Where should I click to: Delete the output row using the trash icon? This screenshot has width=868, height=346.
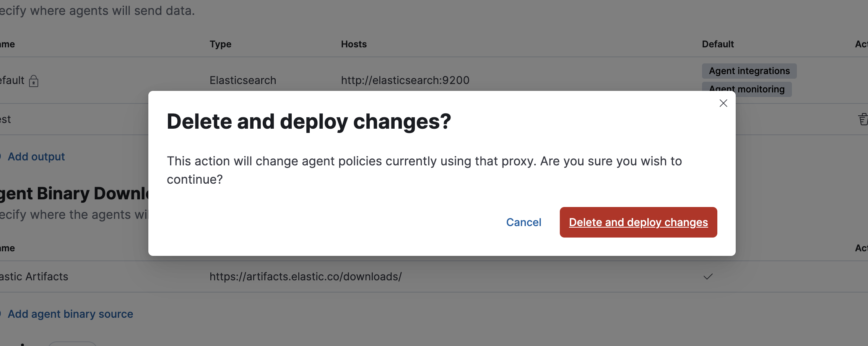tap(863, 120)
